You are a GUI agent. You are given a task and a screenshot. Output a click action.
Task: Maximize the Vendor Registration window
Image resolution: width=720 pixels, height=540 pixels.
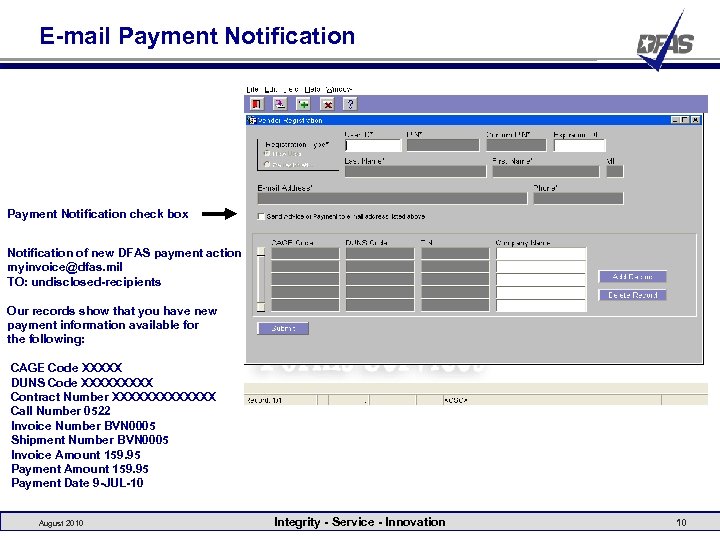685,120
